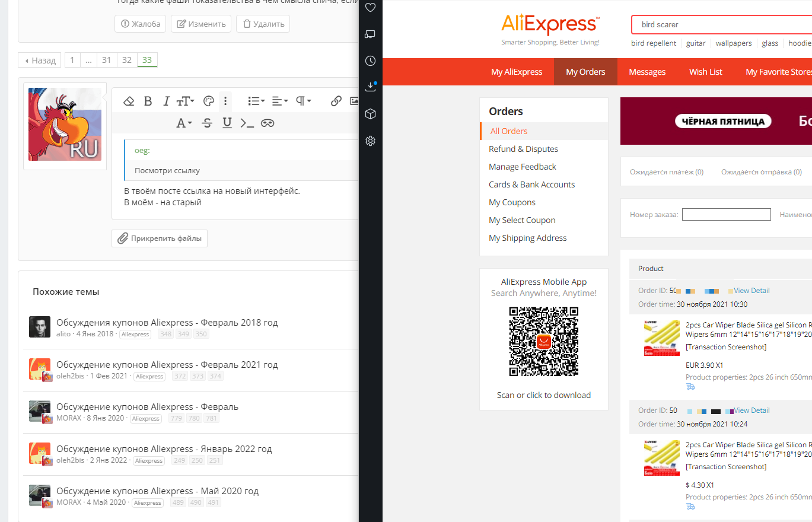Click 'View Detail' for the 10:24 order

[752, 410]
